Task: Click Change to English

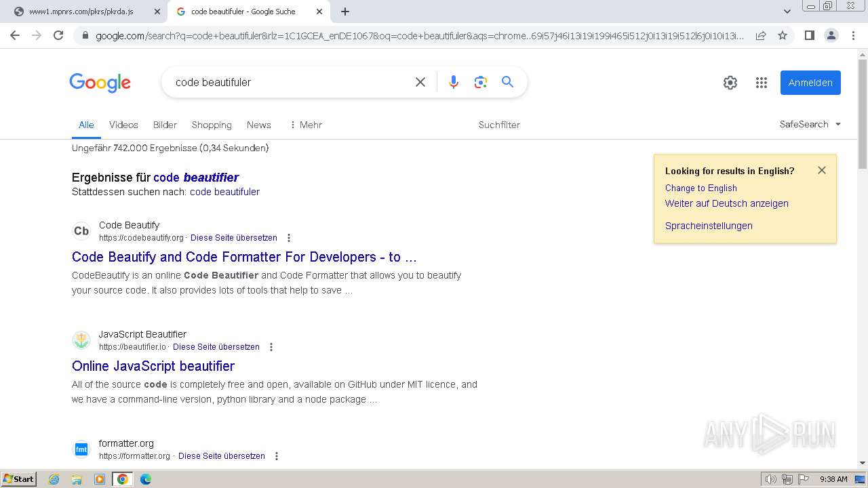Action: click(x=701, y=188)
